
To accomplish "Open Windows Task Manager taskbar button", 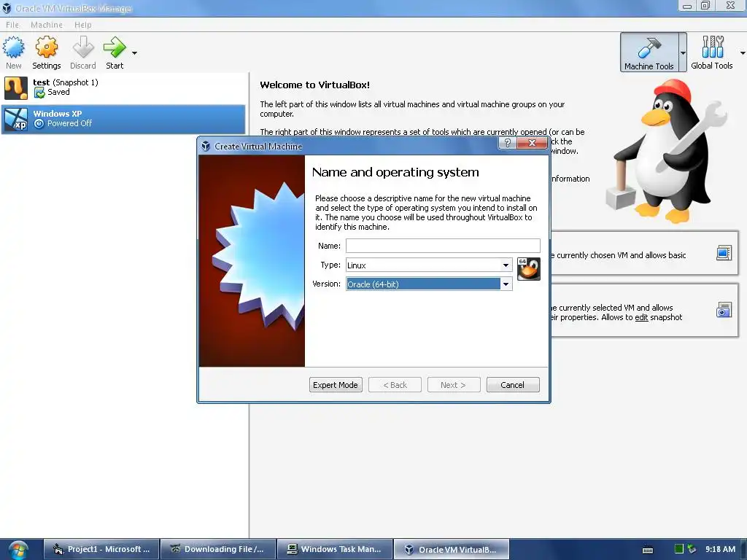I will click(335, 549).
